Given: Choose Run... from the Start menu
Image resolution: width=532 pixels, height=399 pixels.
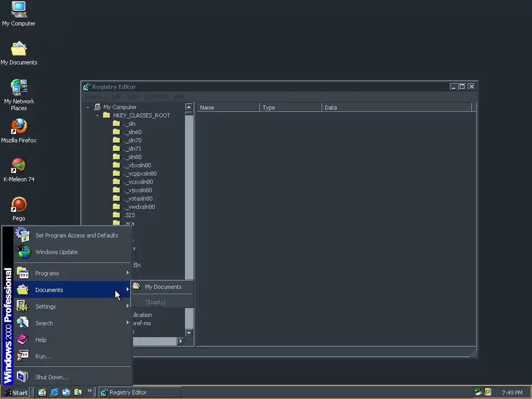Looking at the screenshot, I should point(72,356).
